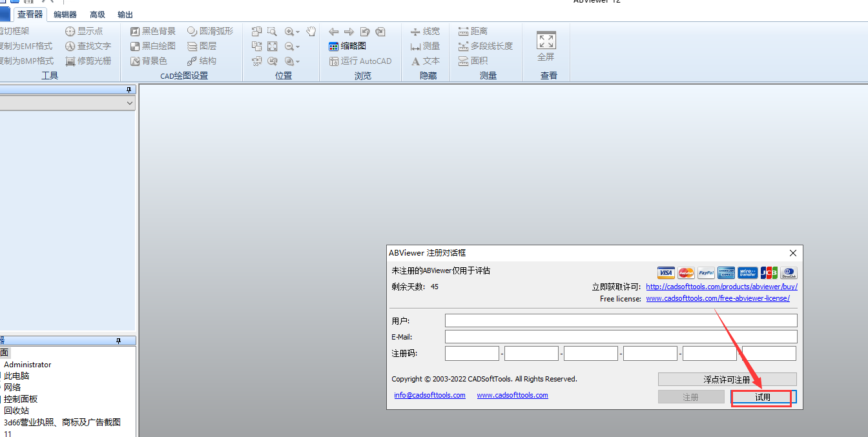Select the zoom window magnifier icon

(273, 31)
